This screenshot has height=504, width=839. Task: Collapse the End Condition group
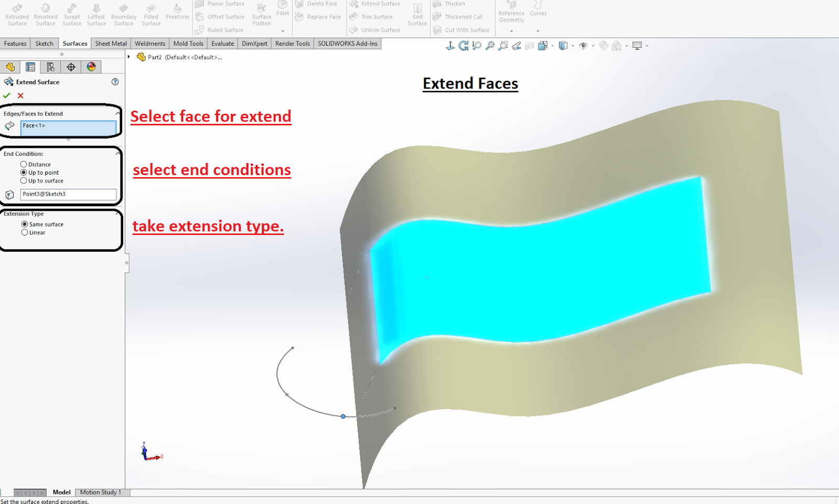click(x=117, y=154)
